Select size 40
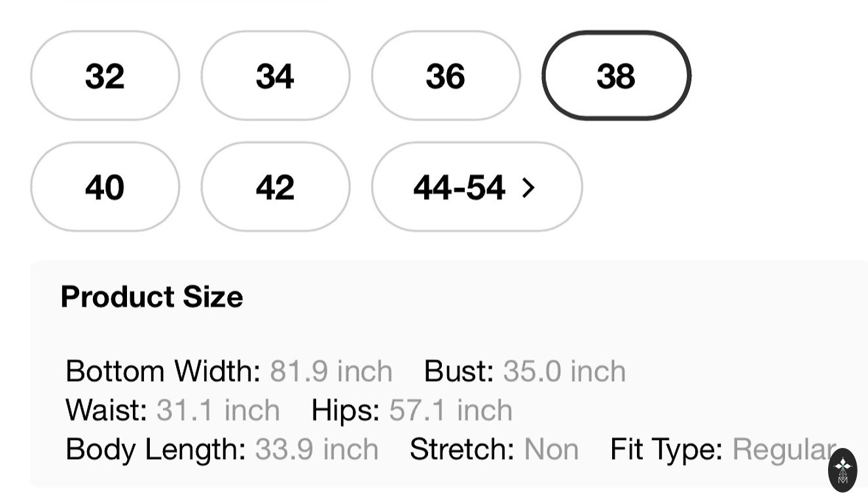The height and width of the screenshot is (503, 868). coord(105,187)
